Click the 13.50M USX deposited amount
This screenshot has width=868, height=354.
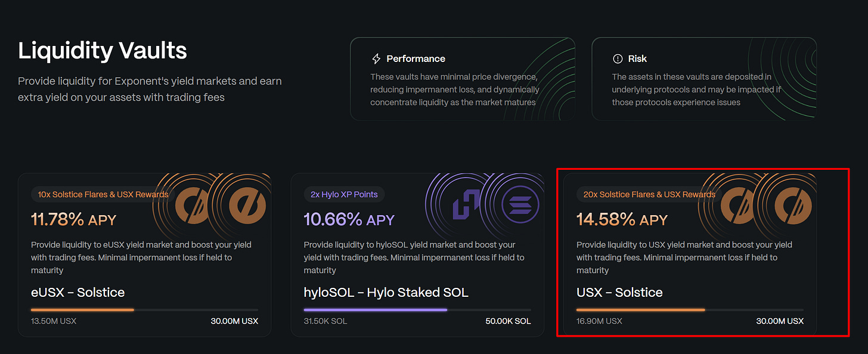(54, 321)
